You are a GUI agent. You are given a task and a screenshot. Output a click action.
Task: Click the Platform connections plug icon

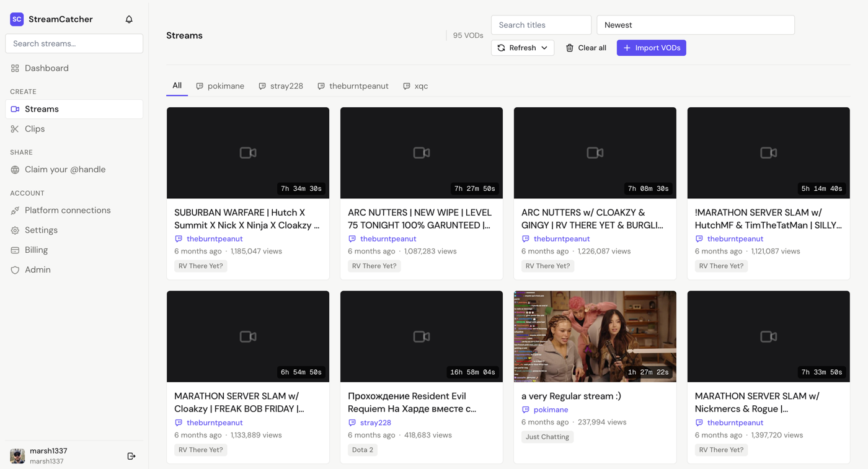15,211
